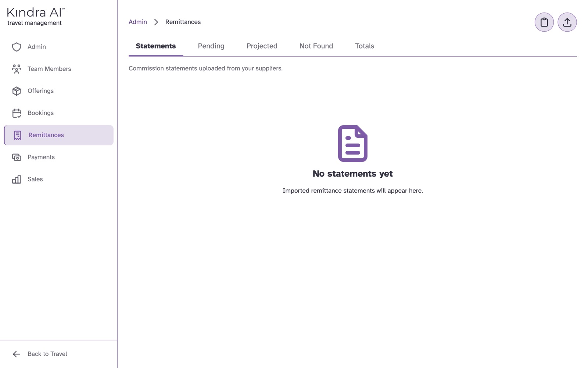Click the breadcrumb chevron separator

click(156, 22)
